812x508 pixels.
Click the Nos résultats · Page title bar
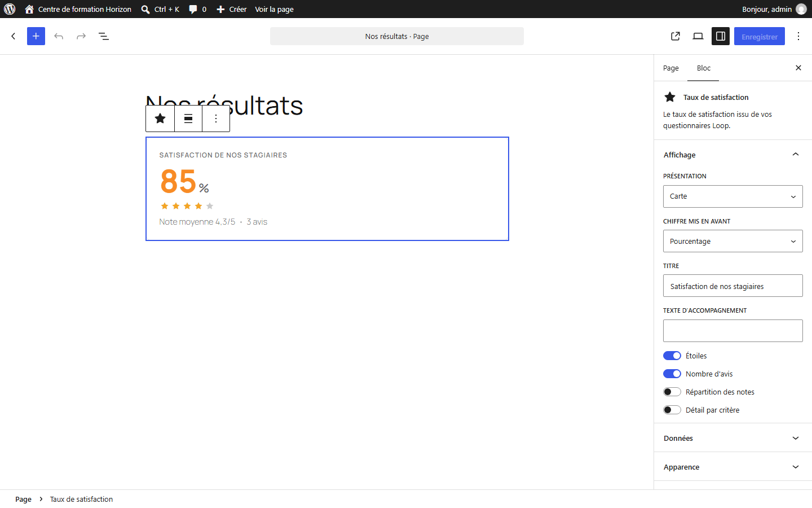click(397, 36)
